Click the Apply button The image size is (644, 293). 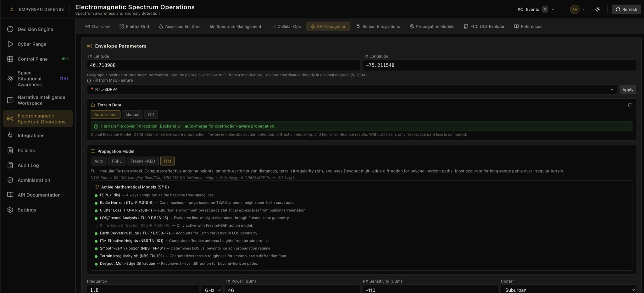coord(628,90)
